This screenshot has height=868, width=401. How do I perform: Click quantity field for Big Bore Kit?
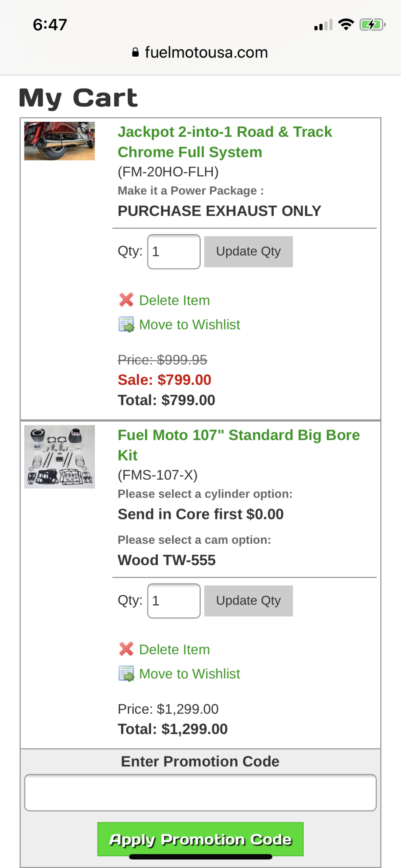pos(174,601)
